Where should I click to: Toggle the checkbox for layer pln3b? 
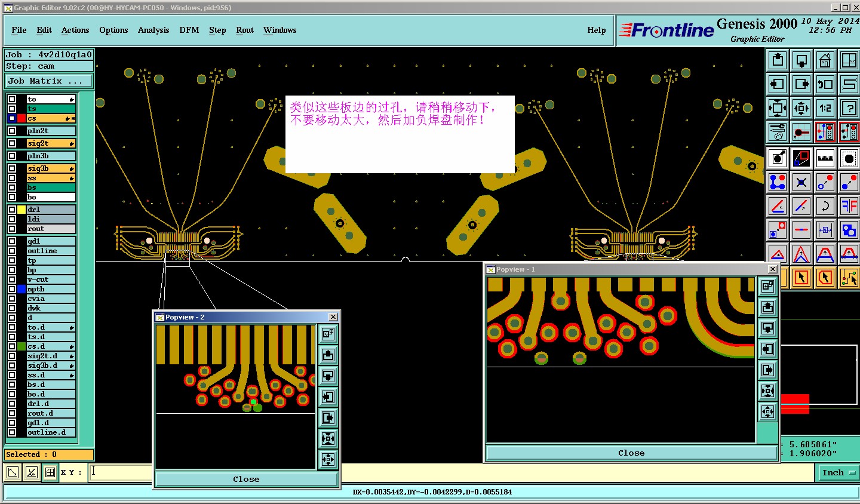coord(12,156)
